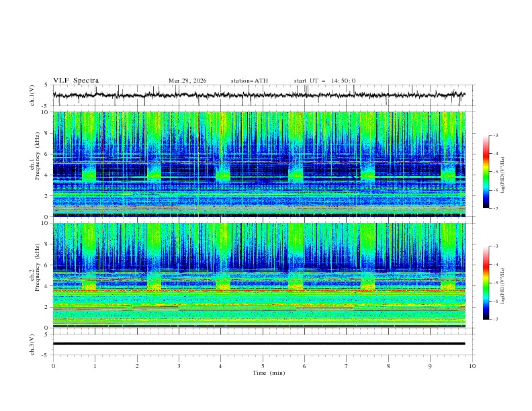Image resolution: width=532 pixels, height=411 pixels.
Task: Click the color bar beside the ch.2 spectrogram
Action: (x=486, y=283)
